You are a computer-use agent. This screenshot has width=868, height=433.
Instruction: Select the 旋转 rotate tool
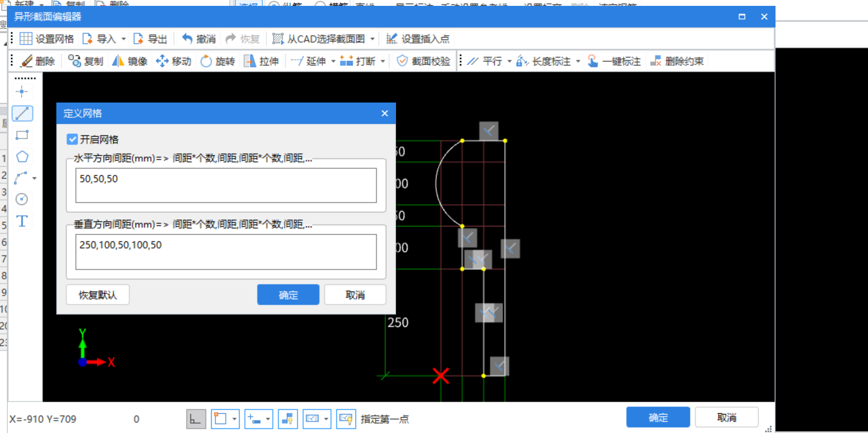tap(217, 61)
